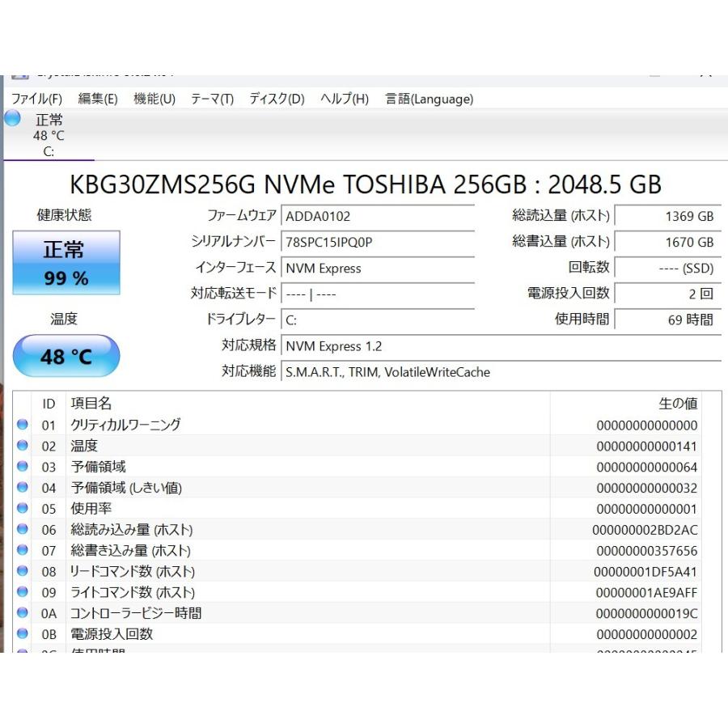Click raw value 00000001DF5A41
The width and height of the screenshot is (728, 728).
(645, 572)
